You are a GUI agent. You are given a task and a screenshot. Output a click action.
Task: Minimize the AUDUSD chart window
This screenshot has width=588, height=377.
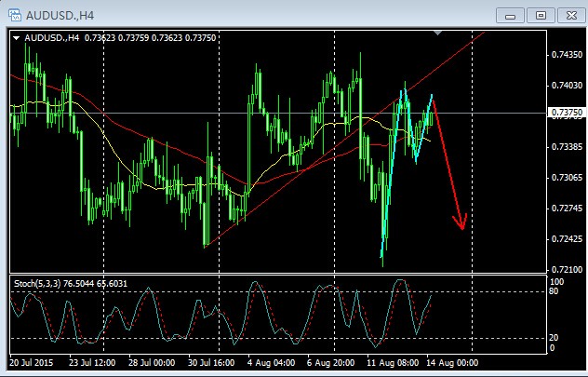pos(510,16)
